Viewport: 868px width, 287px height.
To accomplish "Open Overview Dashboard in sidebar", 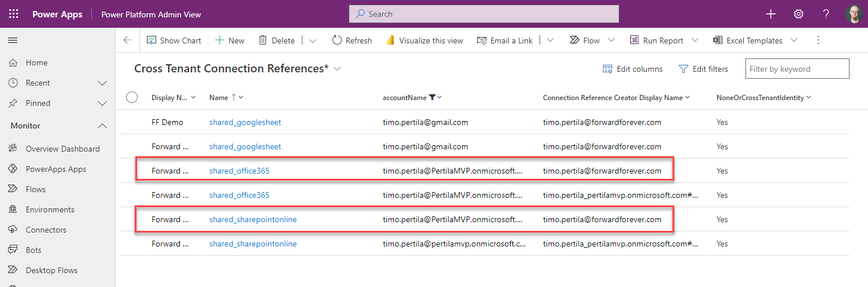I will (x=62, y=149).
